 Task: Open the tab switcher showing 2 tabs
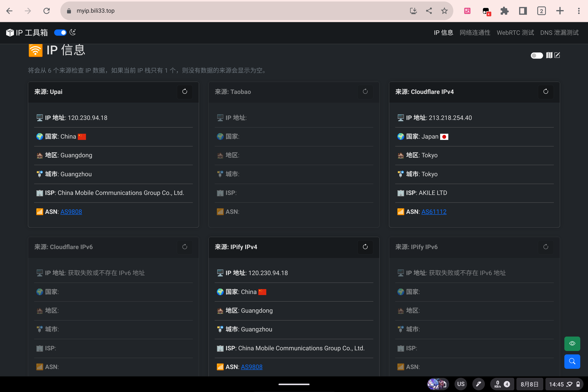[541, 11]
